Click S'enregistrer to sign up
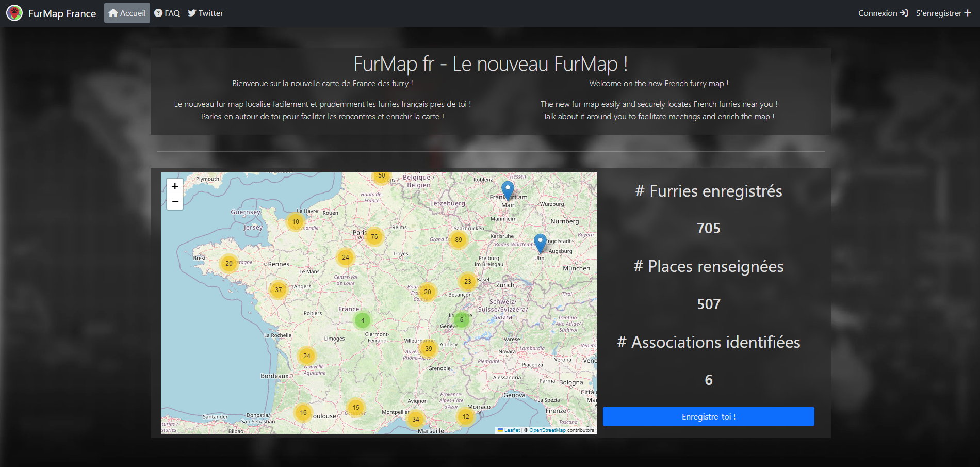Screen dimensions: 980x467 tap(943, 13)
